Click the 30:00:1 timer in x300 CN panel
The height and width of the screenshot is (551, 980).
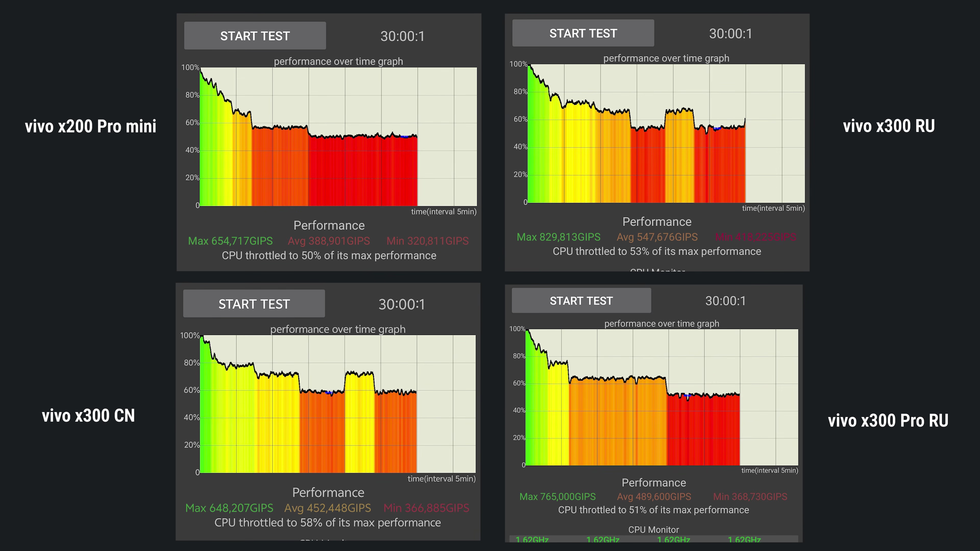401,304
